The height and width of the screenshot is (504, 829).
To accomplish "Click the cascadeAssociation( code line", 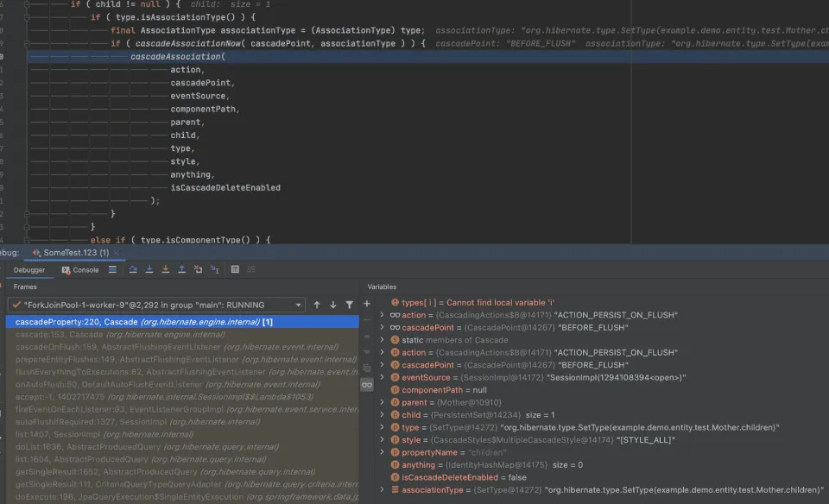I will tap(428, 57).
